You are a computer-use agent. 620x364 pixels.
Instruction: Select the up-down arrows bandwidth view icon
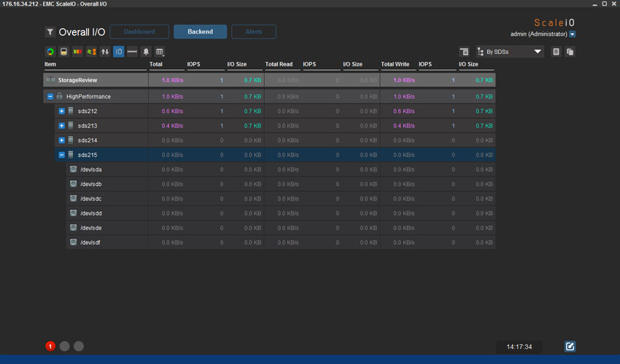tap(105, 52)
